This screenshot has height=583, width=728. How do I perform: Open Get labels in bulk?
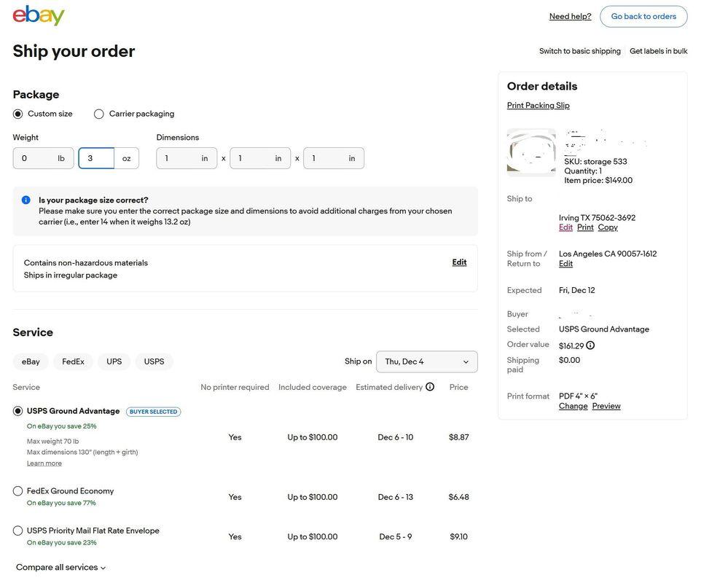tap(658, 51)
